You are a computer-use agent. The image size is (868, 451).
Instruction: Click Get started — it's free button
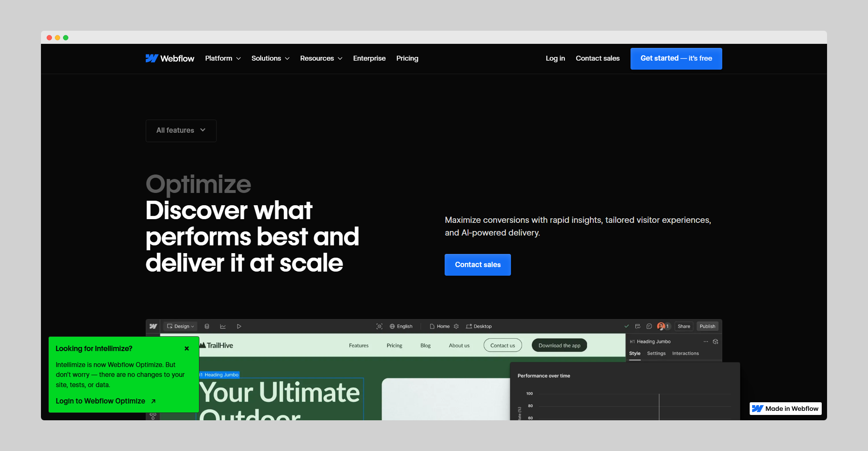(x=676, y=59)
